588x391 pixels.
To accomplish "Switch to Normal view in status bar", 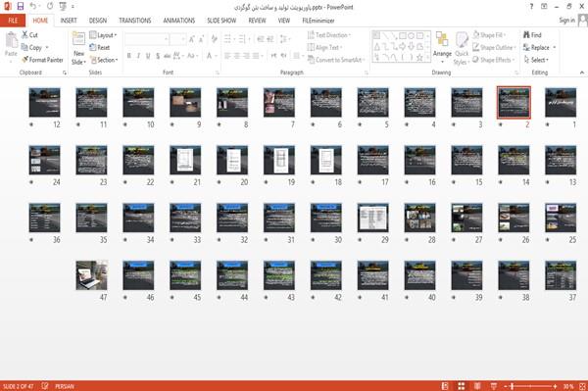I will [x=445, y=386].
